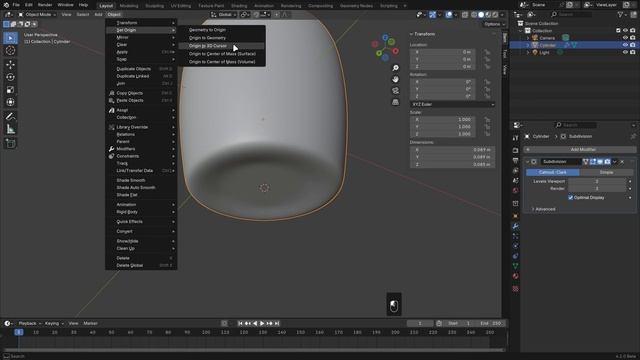The image size is (640, 360).
Task: Expand the Advanced section of modifier
Action: (544, 209)
